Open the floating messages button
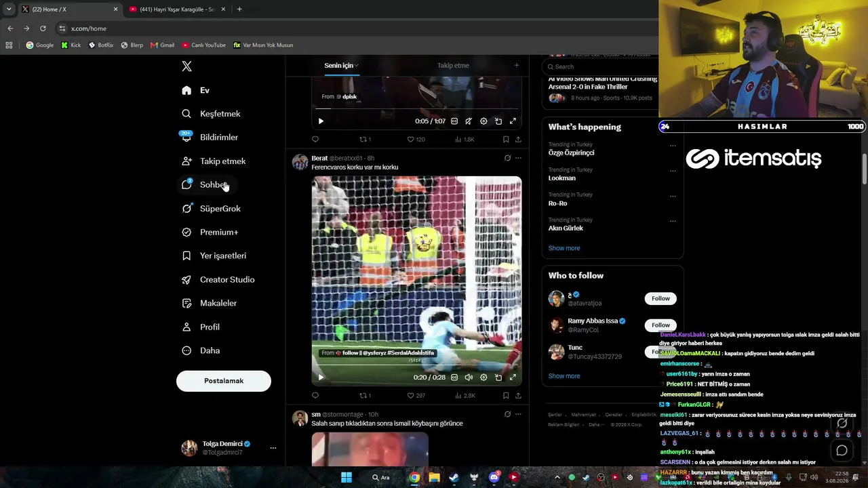This screenshot has height=488, width=868. (x=842, y=450)
